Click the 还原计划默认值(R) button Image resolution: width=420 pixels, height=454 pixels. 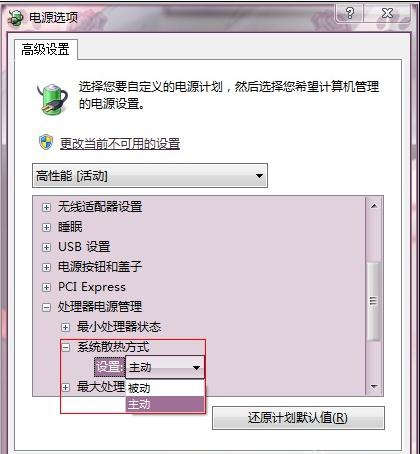point(298,418)
